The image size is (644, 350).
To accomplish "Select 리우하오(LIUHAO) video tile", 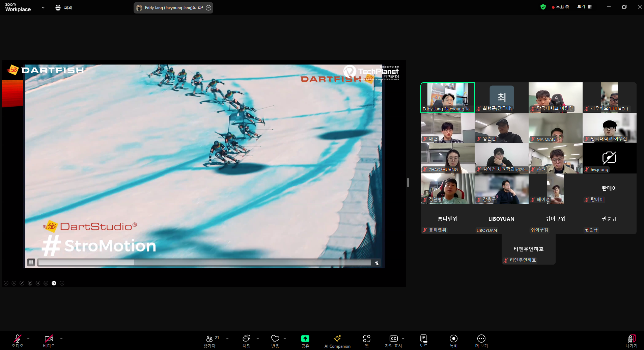I will (x=610, y=98).
